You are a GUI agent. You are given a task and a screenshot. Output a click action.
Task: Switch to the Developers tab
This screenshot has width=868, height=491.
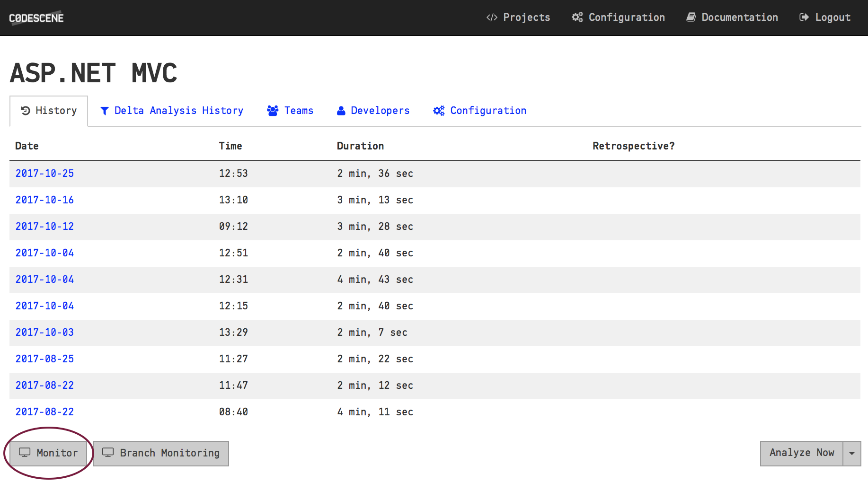coord(373,111)
